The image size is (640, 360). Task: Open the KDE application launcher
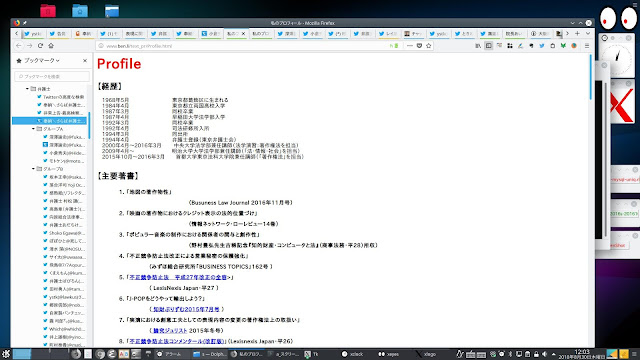6,354
